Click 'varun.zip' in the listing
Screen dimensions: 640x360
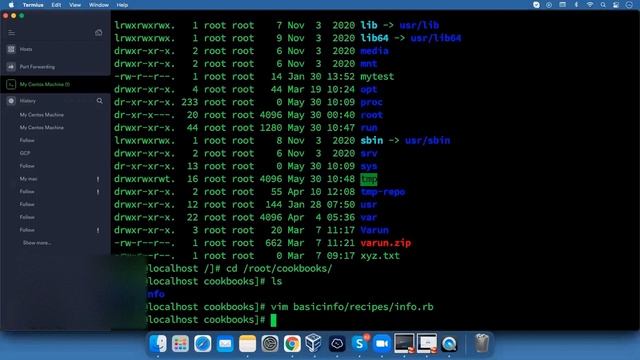pyautogui.click(x=385, y=243)
